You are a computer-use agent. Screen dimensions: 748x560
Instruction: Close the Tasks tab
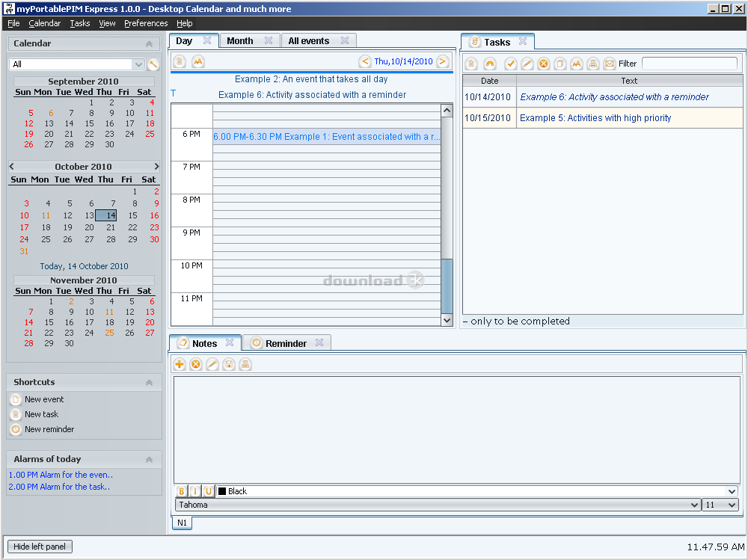pyautogui.click(x=523, y=42)
